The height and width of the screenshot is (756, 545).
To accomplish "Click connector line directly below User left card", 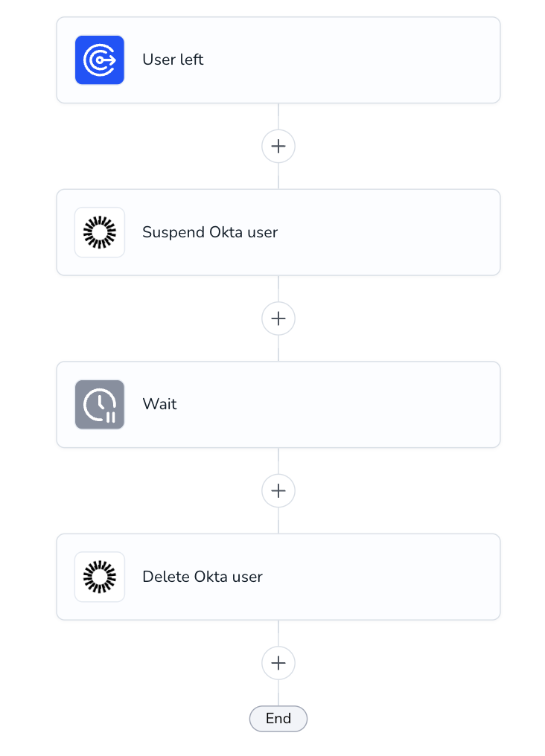I will pos(278,116).
